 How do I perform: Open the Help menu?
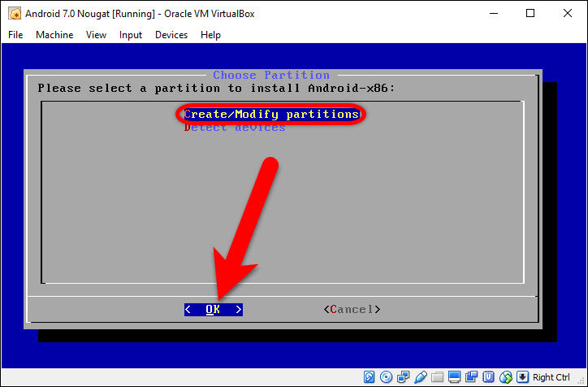click(210, 35)
